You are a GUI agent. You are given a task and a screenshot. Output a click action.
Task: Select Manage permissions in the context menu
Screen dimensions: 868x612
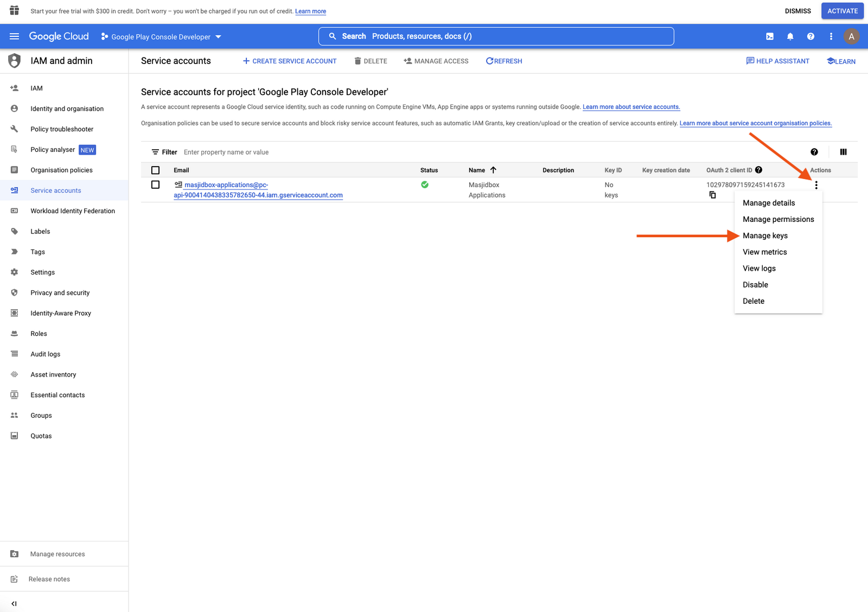tap(778, 219)
